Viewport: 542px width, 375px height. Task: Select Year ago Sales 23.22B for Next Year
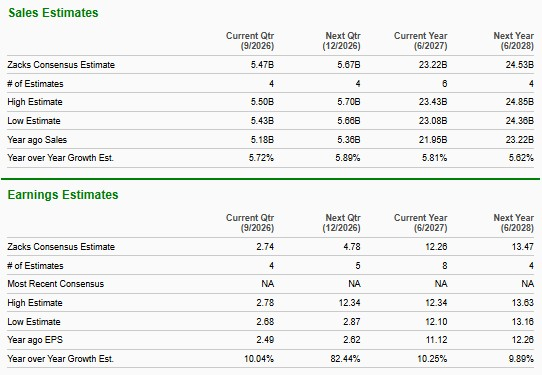pyautogui.click(x=520, y=140)
